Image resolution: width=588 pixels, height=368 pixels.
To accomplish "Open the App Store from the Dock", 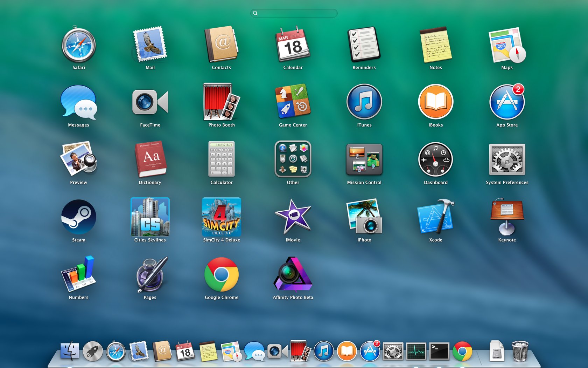I will tap(370, 351).
